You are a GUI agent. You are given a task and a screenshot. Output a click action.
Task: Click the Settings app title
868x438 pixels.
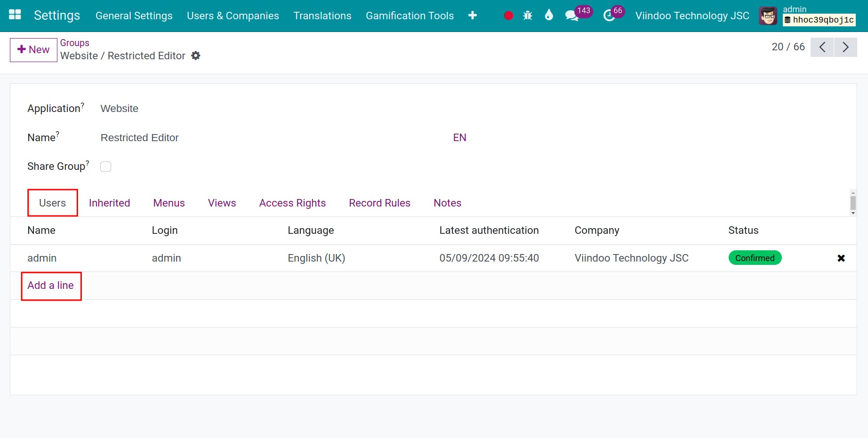tap(57, 16)
